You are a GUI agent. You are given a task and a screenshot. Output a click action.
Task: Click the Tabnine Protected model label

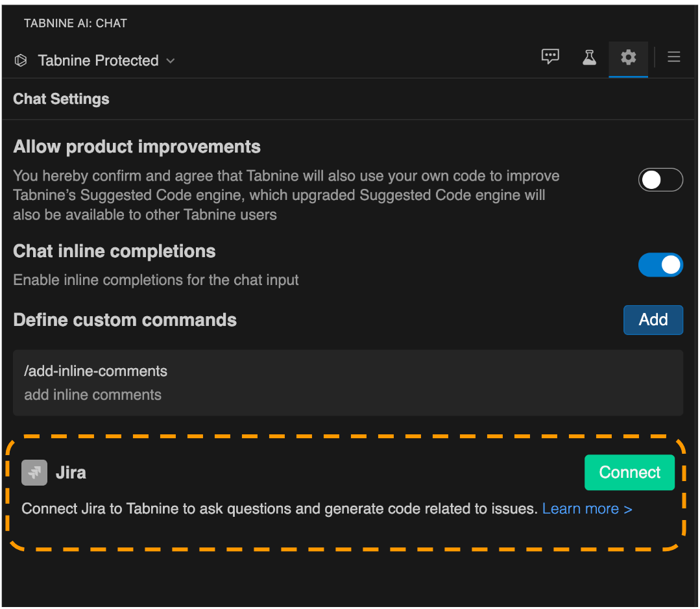[x=98, y=60]
